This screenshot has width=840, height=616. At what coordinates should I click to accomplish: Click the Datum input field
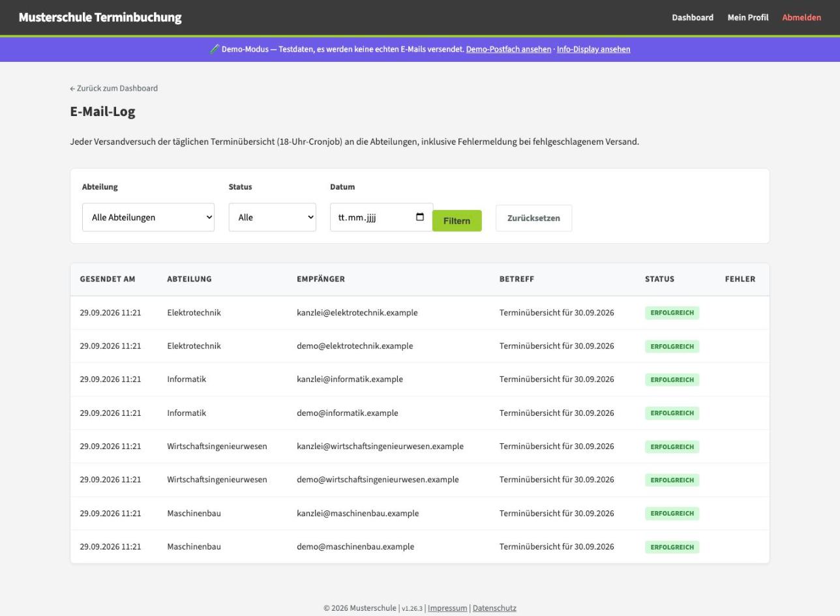pos(382,217)
